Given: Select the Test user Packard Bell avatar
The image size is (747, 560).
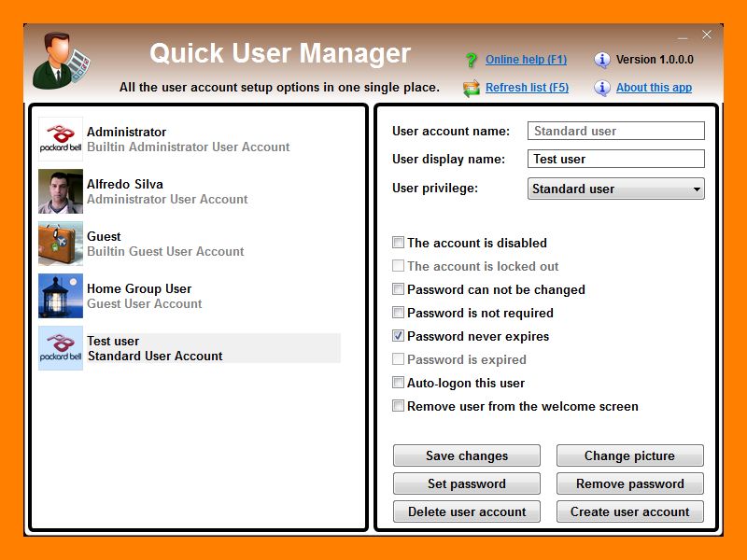Looking at the screenshot, I should pyautogui.click(x=61, y=348).
